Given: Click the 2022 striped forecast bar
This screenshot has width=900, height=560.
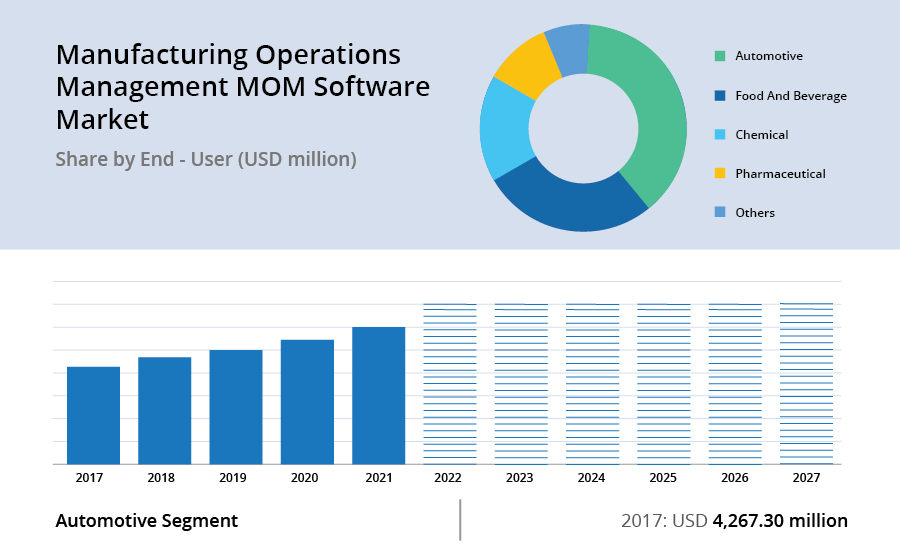Looking at the screenshot, I should coord(450,384).
